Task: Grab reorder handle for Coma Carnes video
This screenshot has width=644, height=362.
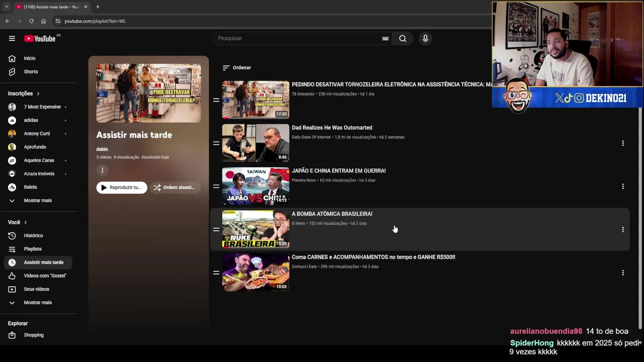Action: 216,273
